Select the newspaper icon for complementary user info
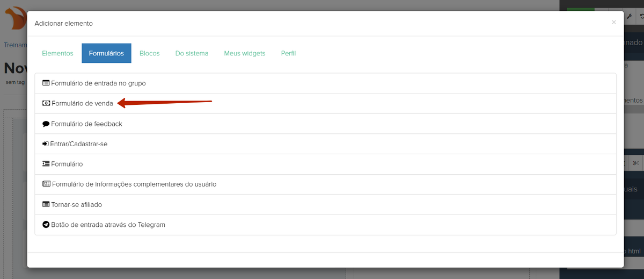Viewport: 644px width, 279px height. pyautogui.click(x=46, y=184)
